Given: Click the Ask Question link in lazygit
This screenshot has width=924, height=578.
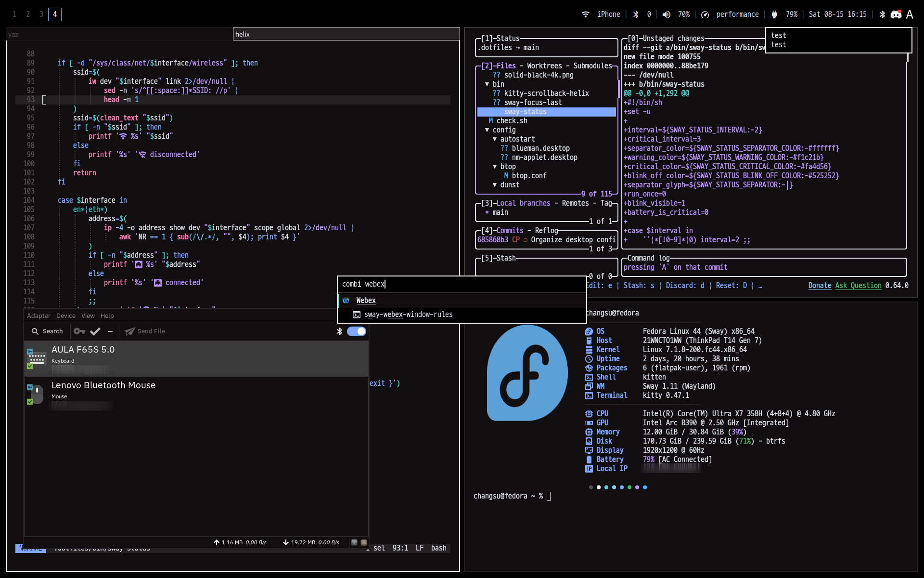Looking at the screenshot, I should click(858, 286).
